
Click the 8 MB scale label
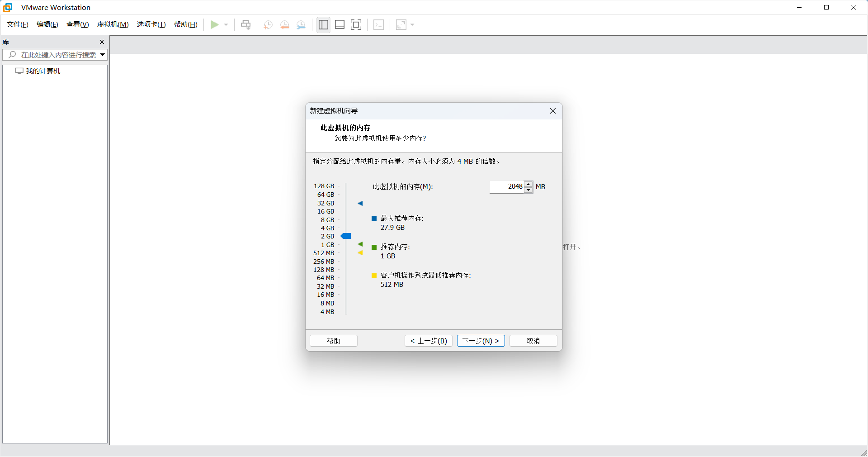click(327, 304)
